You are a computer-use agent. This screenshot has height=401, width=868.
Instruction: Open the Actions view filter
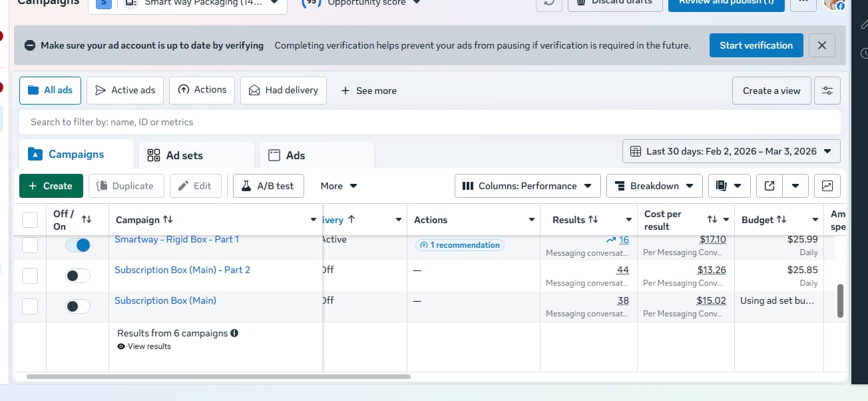pyautogui.click(x=202, y=90)
